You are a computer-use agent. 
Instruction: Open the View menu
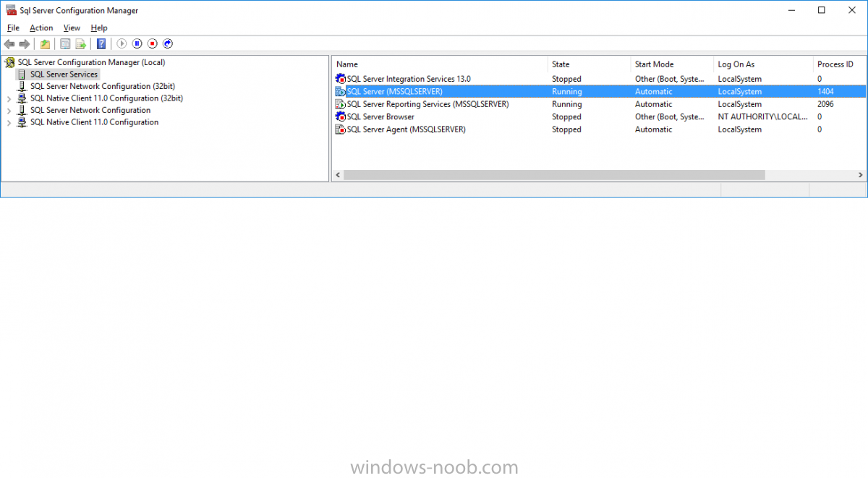(x=72, y=27)
